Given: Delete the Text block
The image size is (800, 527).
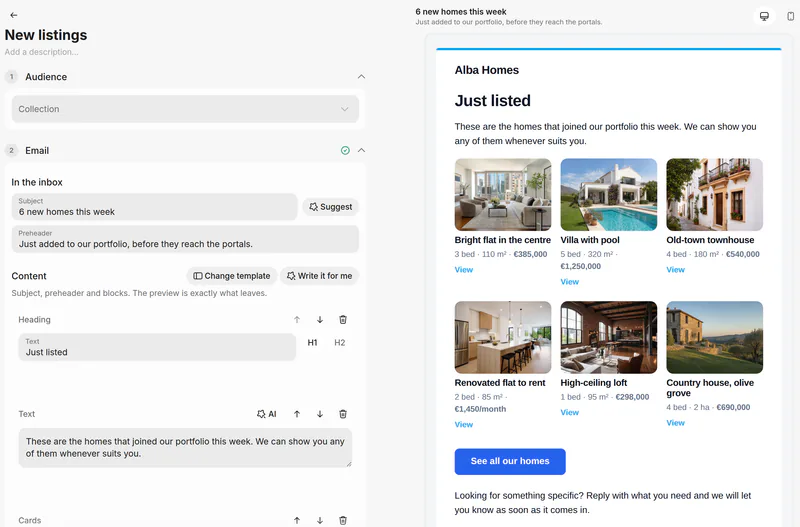Looking at the screenshot, I should 343,414.
